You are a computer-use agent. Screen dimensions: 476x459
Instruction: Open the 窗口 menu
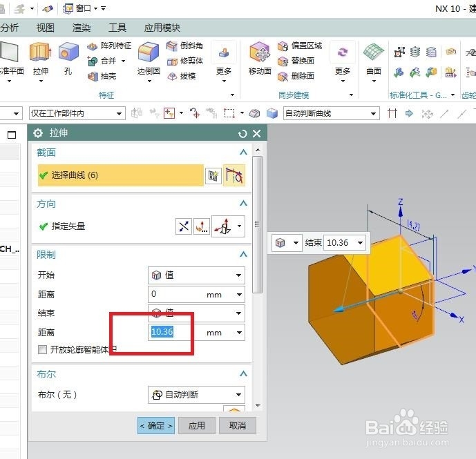tap(80, 8)
